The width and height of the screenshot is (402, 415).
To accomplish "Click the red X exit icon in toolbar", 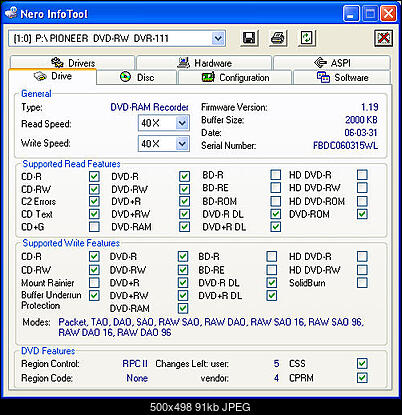I will 383,38.
